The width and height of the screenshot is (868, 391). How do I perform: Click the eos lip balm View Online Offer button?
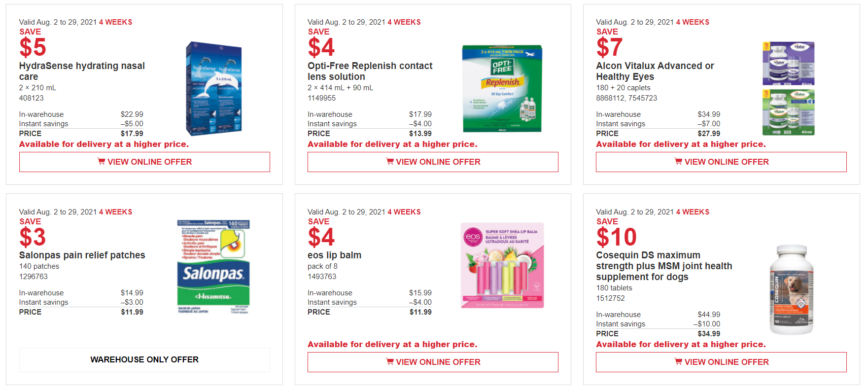point(433,362)
